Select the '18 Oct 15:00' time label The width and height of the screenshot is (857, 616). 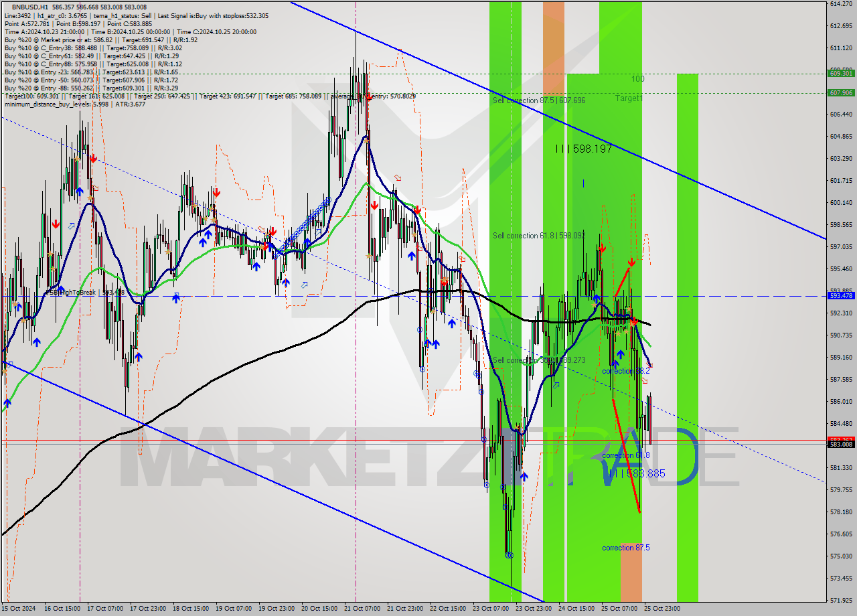coord(191,609)
